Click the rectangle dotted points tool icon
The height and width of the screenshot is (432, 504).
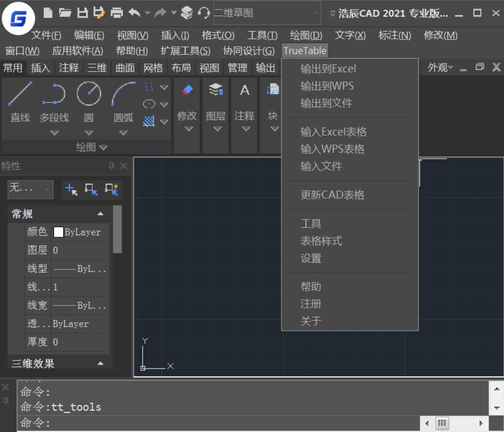pyautogui.click(x=149, y=87)
